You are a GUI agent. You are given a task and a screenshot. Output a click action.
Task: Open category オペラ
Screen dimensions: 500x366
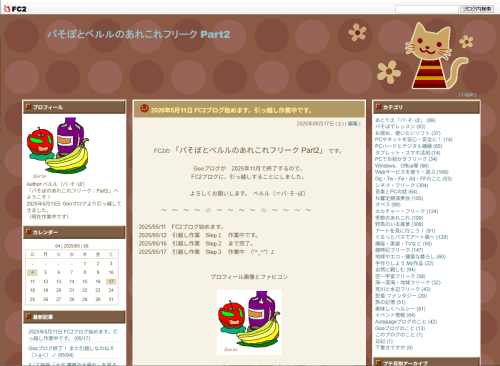(388, 205)
